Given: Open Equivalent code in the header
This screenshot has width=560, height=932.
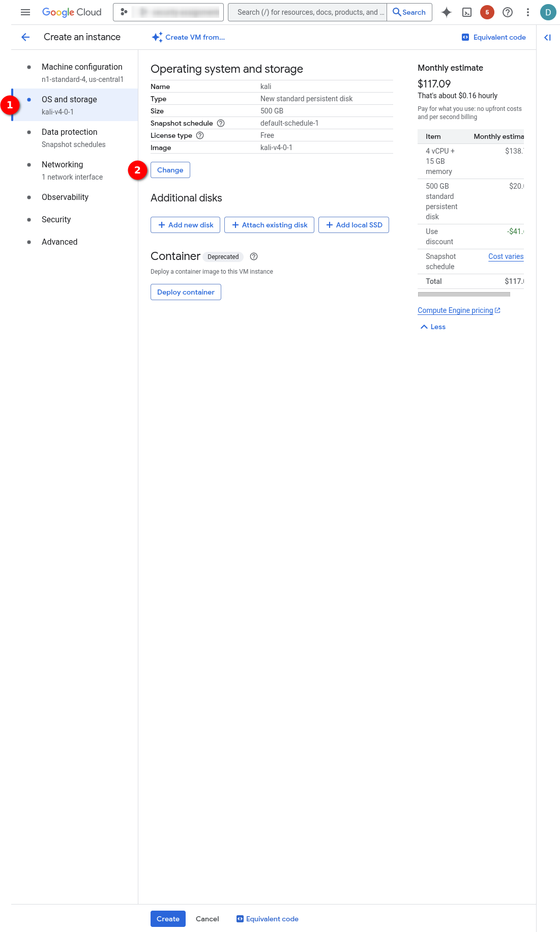Looking at the screenshot, I should [x=494, y=37].
